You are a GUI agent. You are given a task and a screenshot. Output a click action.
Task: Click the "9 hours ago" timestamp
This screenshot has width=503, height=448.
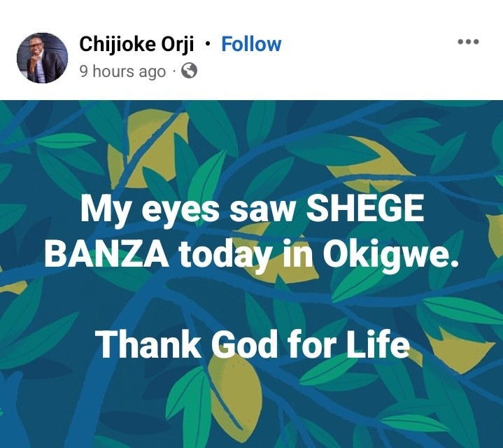click(122, 71)
